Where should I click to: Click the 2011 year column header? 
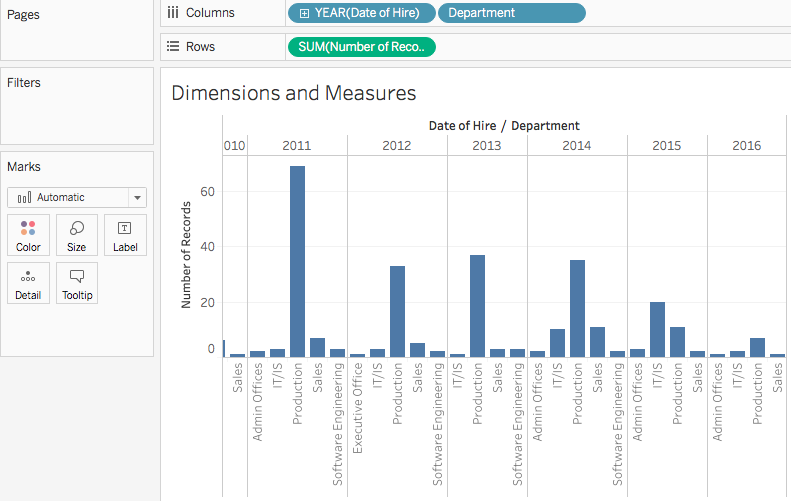click(x=297, y=146)
